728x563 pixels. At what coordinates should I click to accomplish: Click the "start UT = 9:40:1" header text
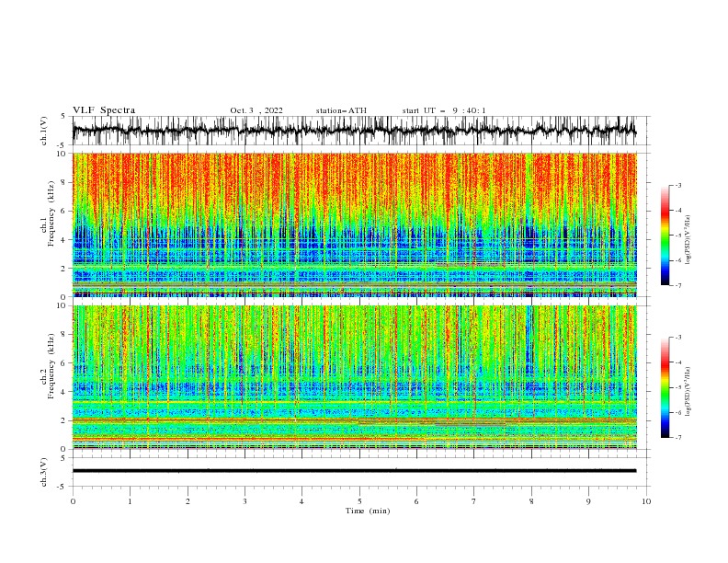click(444, 110)
